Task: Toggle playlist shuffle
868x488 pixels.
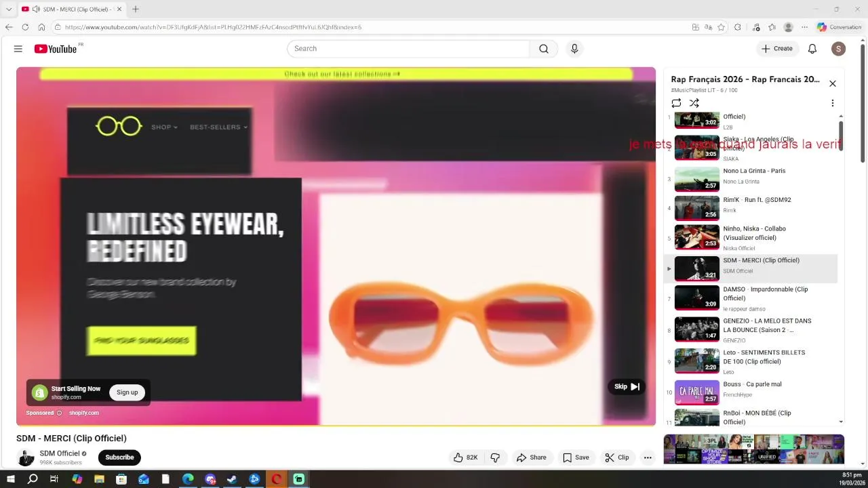Action: coord(694,103)
